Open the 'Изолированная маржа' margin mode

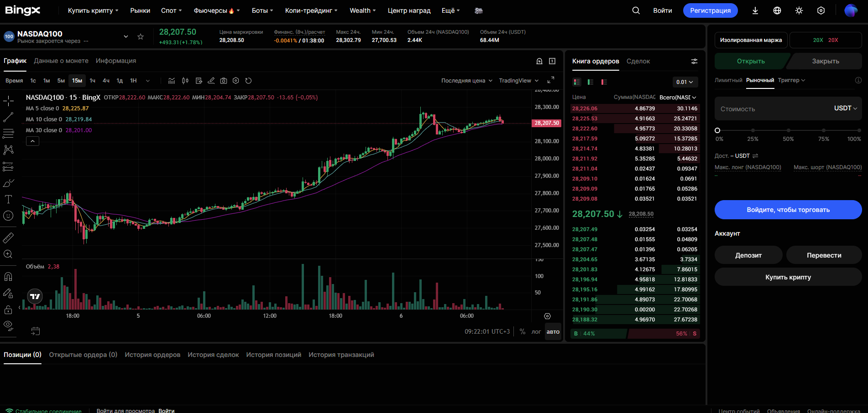(751, 40)
